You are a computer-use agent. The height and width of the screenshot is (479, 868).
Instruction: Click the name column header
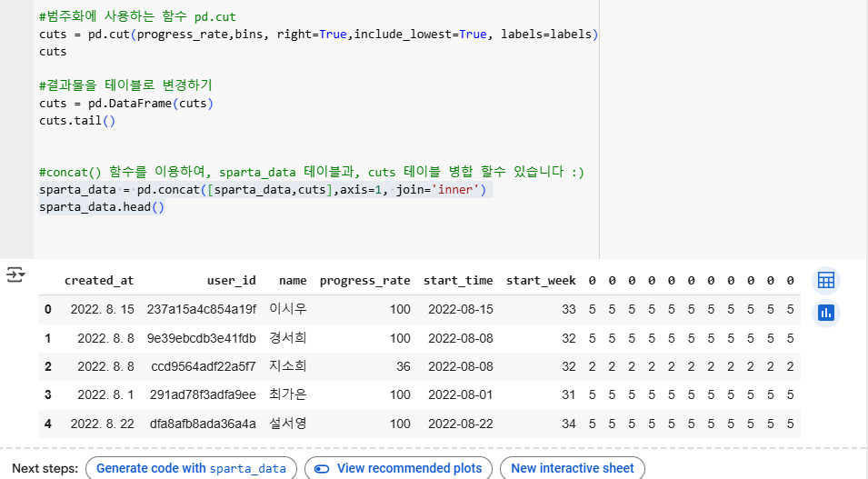click(293, 281)
